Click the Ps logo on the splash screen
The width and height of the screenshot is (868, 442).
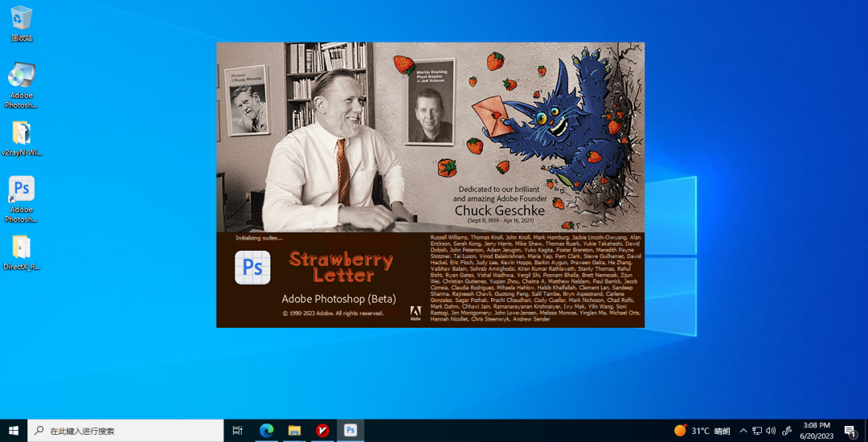pos(252,268)
